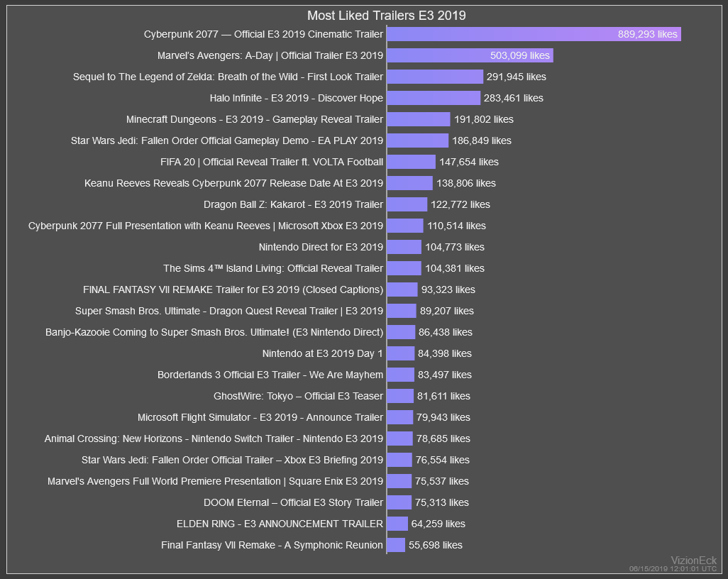Click the 110,514 likes value
The height and width of the screenshot is (579, 728).
click(456, 226)
